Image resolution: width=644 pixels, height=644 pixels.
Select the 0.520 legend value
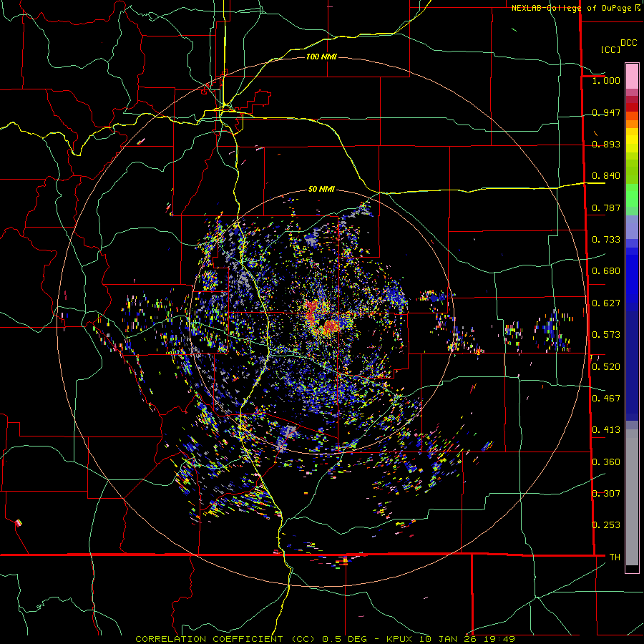tap(606, 367)
